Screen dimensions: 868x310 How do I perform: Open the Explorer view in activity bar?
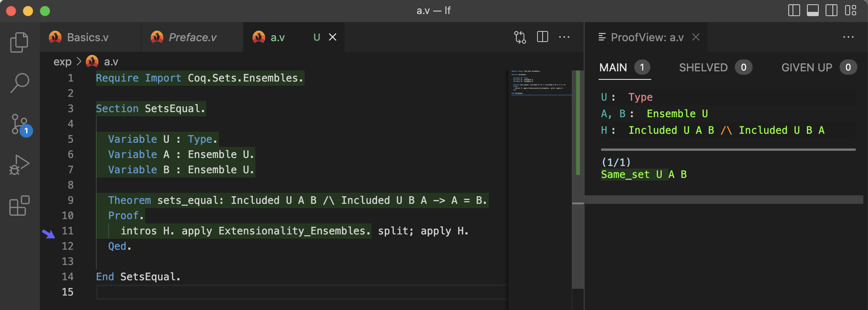20,42
